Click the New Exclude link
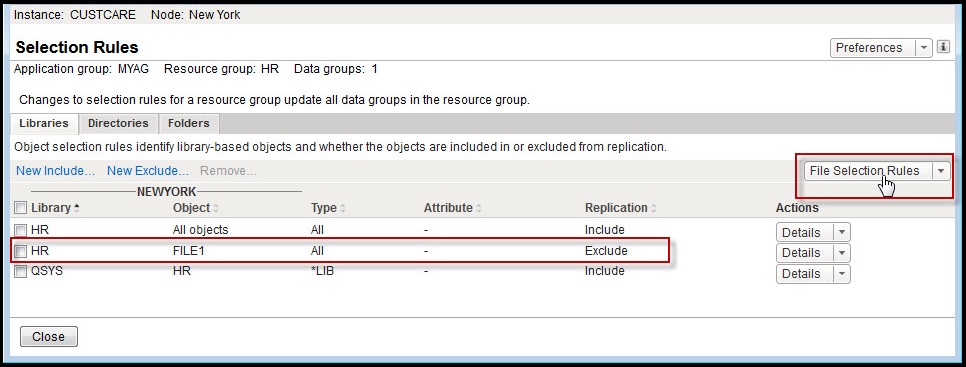 (148, 171)
